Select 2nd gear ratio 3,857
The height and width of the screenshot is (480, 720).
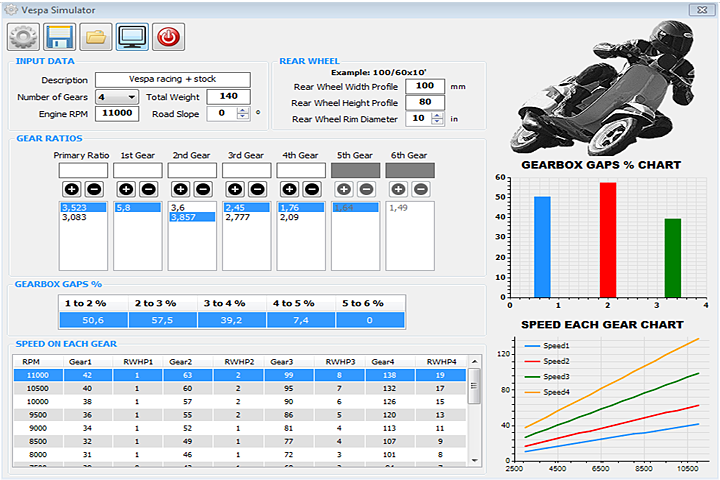point(192,217)
